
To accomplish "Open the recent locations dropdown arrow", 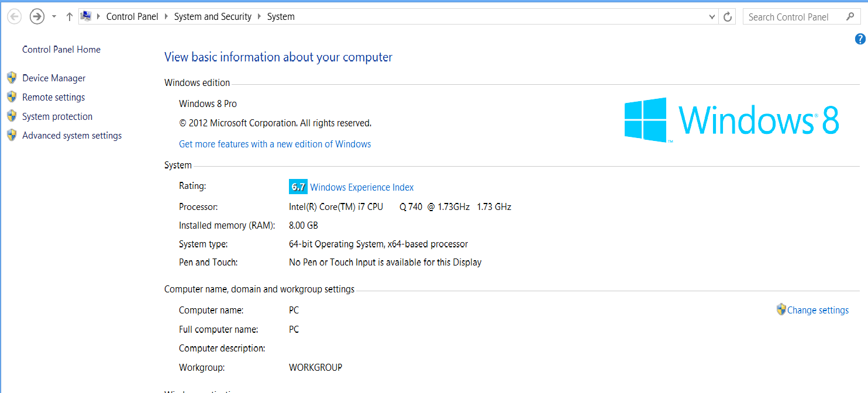I will point(54,17).
